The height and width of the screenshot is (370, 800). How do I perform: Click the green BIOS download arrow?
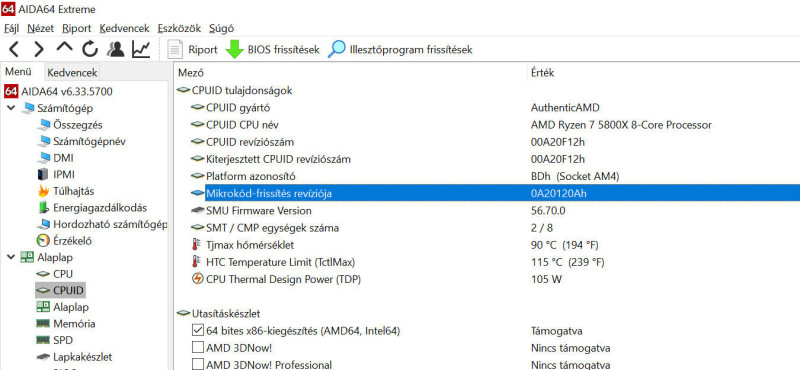234,50
